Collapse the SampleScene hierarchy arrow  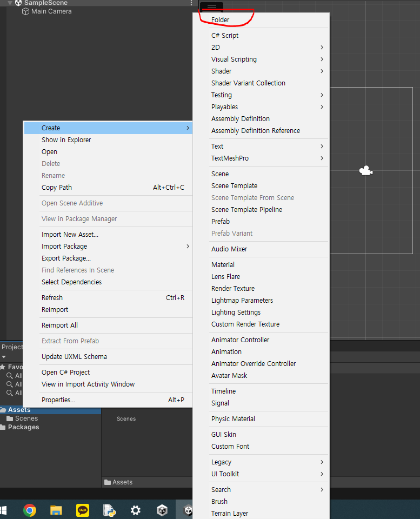pyautogui.click(x=10, y=3)
